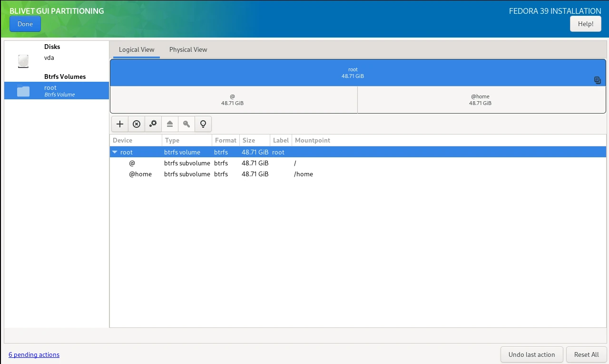The height and width of the screenshot is (364, 609).
Task: Click Undo last action button
Action: pos(532,354)
